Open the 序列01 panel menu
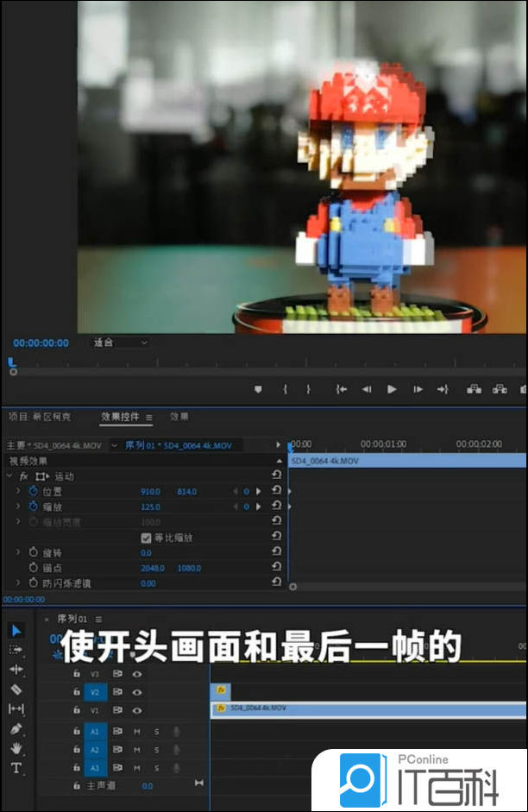Image resolution: width=528 pixels, height=812 pixels. [99, 619]
